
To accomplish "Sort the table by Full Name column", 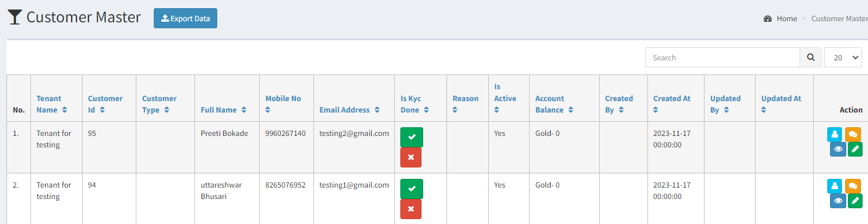I will coord(224,110).
